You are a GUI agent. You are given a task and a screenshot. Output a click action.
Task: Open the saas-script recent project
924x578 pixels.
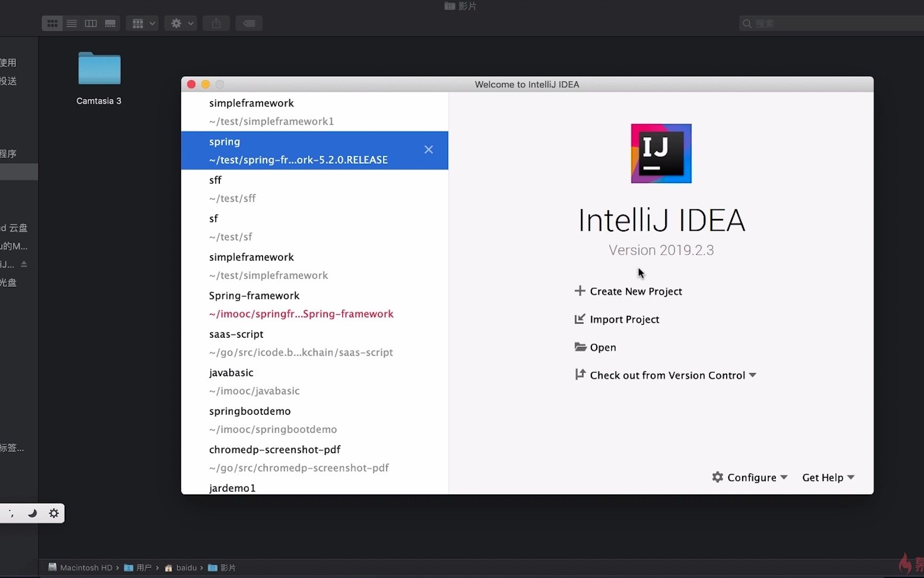click(x=314, y=343)
